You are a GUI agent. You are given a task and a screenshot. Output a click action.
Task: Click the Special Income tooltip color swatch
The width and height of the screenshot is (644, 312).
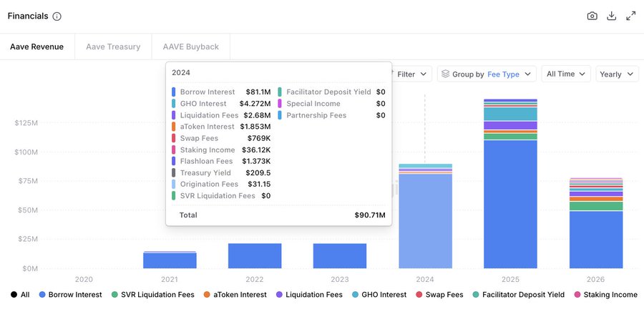[x=280, y=104]
